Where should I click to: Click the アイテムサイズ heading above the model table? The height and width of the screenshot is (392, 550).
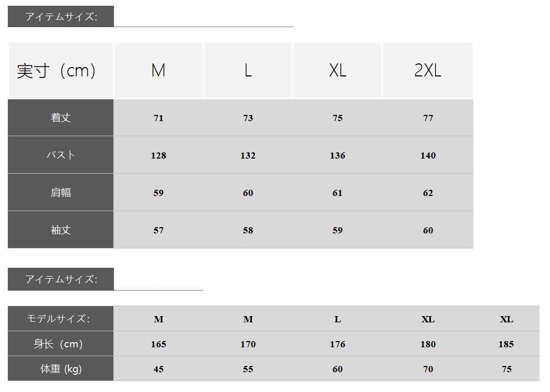point(61,279)
